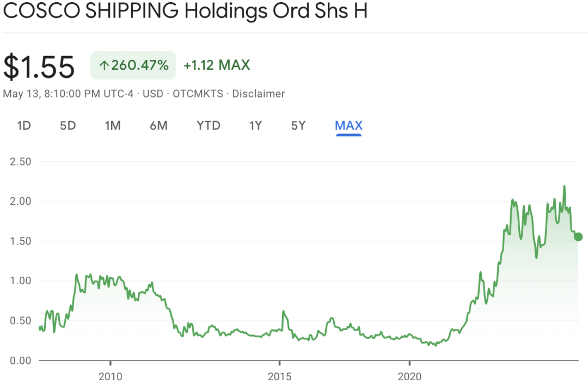The image size is (588, 390).
Task: Switch to the 1D time range
Action: [24, 126]
